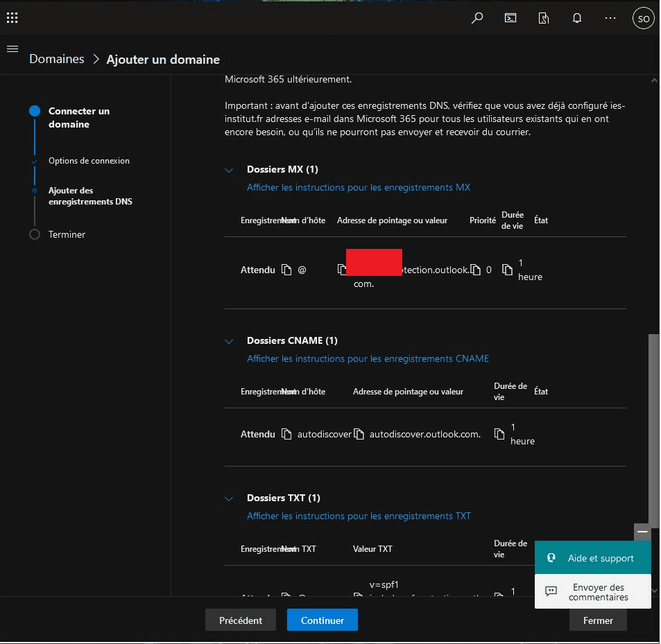Click the Précédent button
Screen dimensions: 661x644
tap(240, 620)
